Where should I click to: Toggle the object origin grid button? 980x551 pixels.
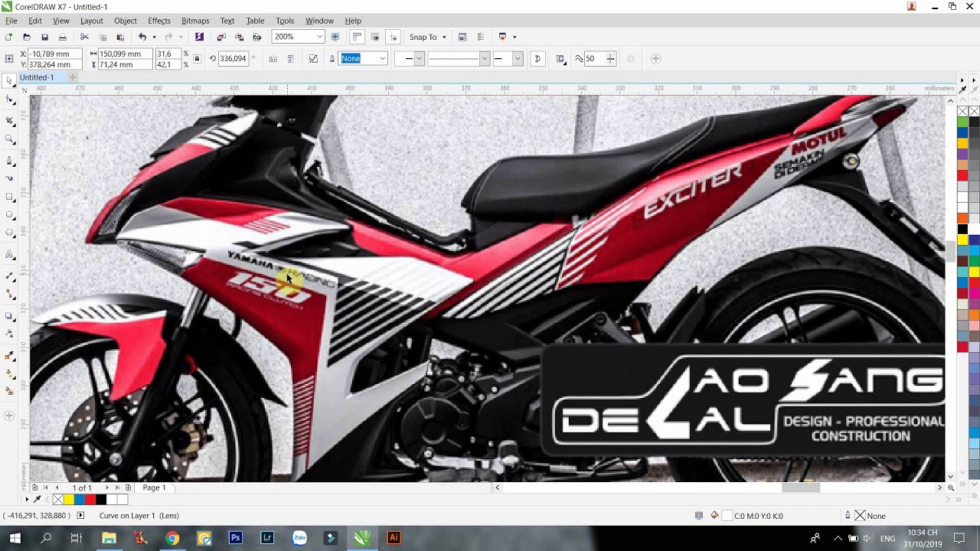(x=9, y=59)
